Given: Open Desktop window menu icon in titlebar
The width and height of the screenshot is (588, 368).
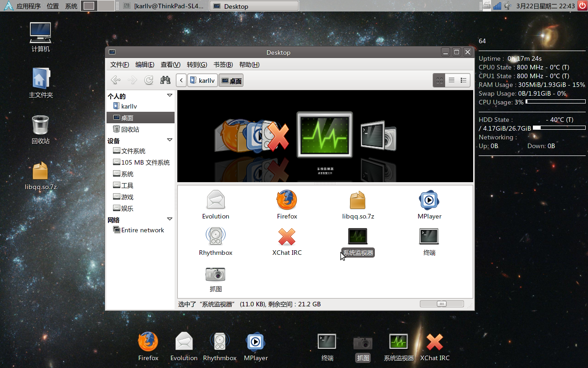Looking at the screenshot, I should point(112,52).
